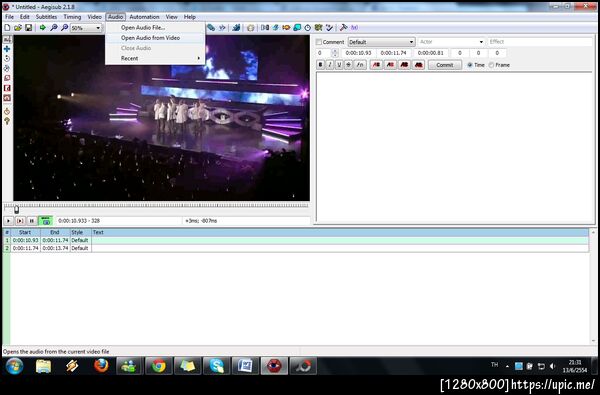Open the 50% zoom dropdown

coord(86,28)
